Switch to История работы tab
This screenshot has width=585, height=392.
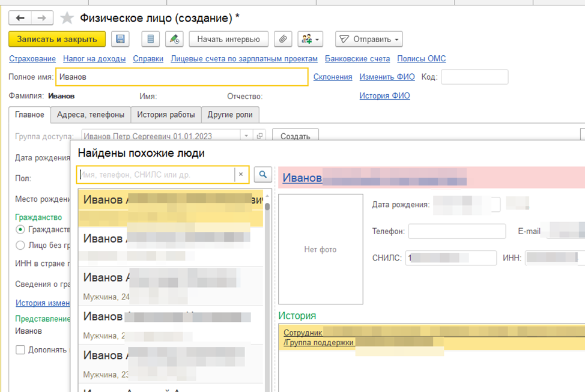click(x=166, y=115)
